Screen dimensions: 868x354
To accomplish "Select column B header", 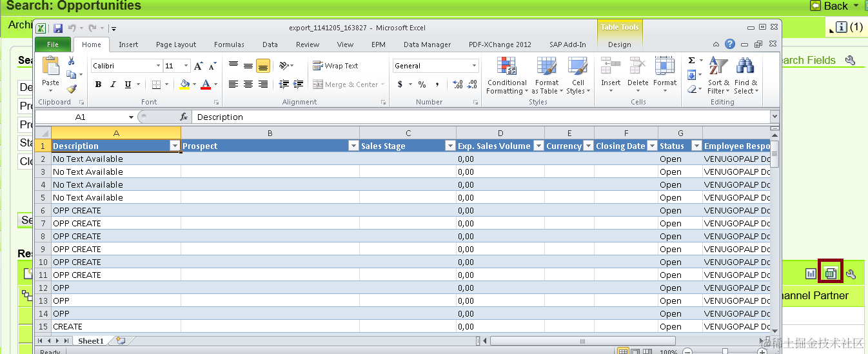I will tap(270, 133).
